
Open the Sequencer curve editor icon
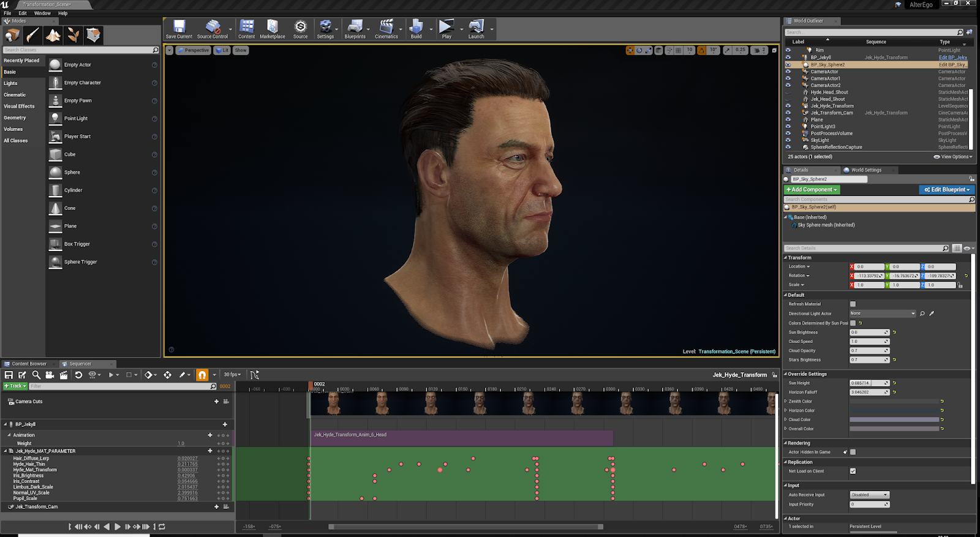click(254, 375)
